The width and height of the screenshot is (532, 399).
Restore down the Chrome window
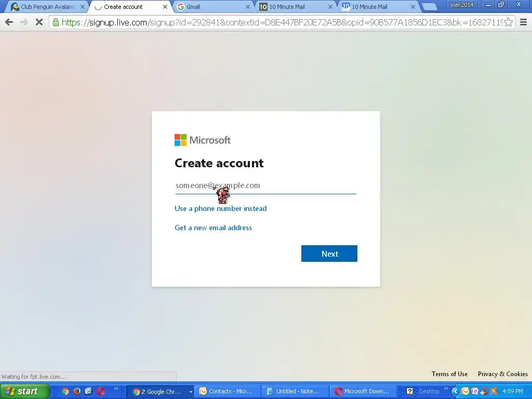click(501, 5)
